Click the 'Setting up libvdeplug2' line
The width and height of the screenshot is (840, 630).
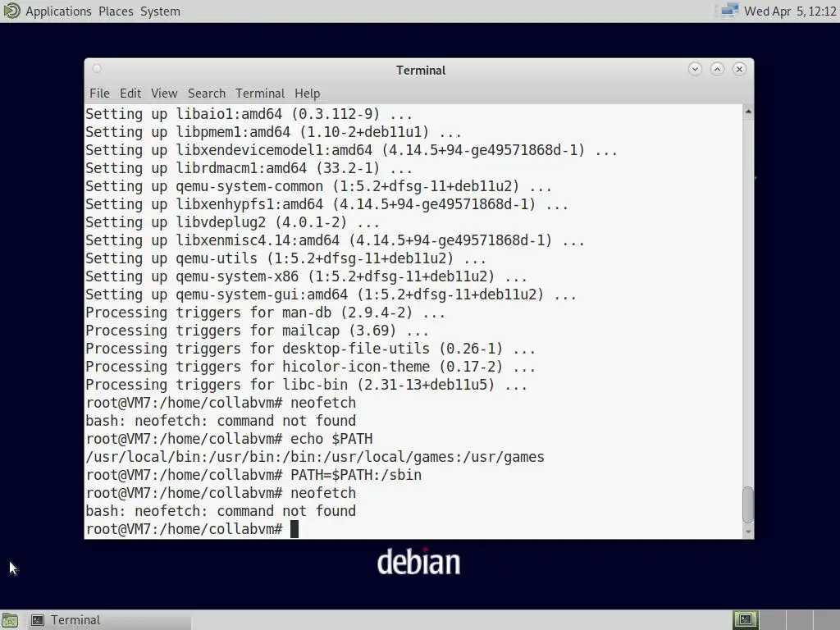tap(233, 222)
